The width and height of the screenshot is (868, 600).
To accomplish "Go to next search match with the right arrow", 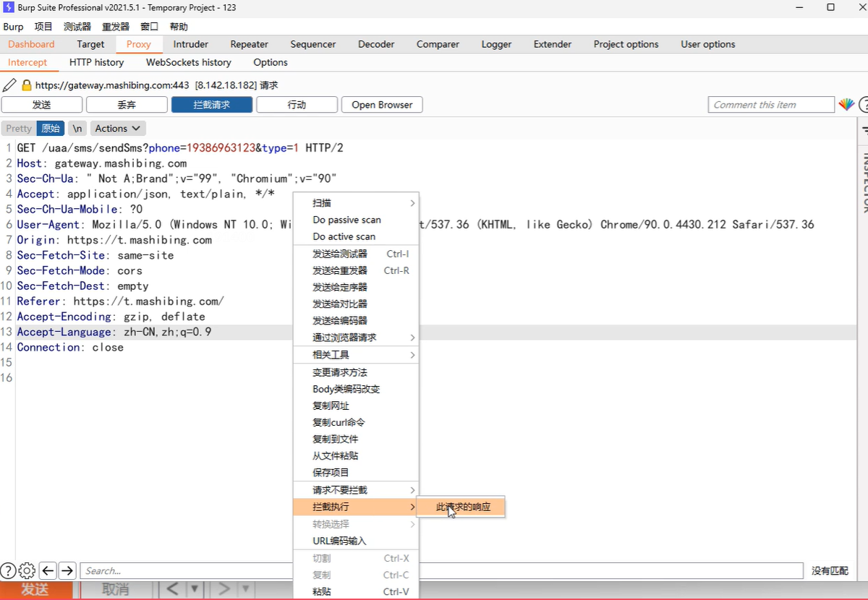I will pos(67,570).
